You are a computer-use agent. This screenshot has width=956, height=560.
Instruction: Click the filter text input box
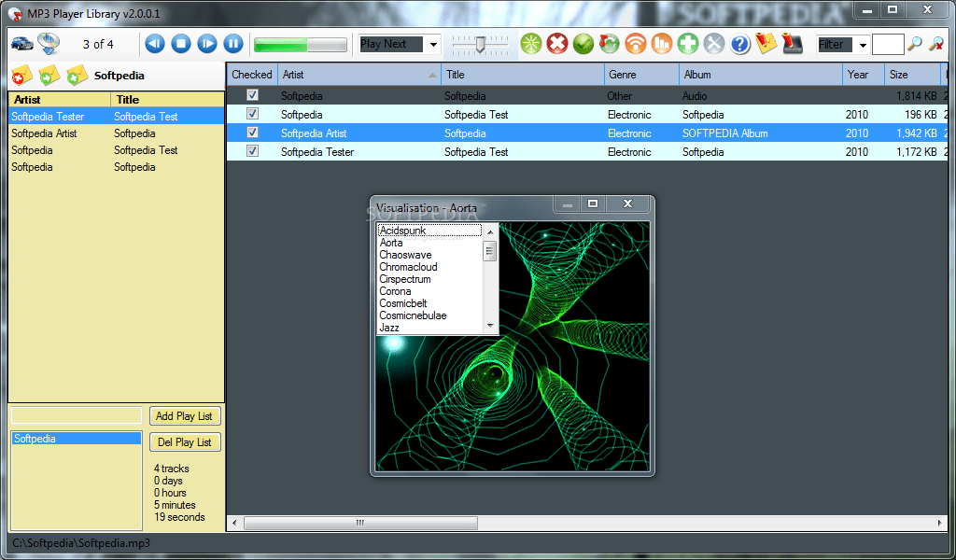click(888, 45)
